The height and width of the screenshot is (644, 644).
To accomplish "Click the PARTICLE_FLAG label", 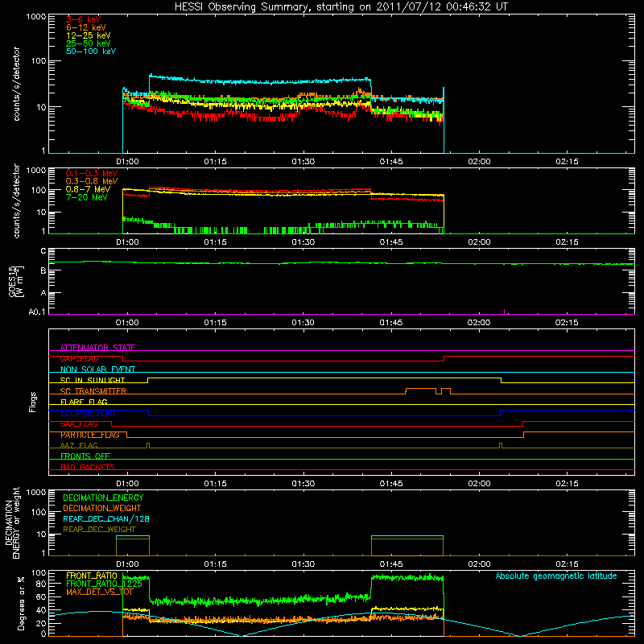I will (x=90, y=435).
